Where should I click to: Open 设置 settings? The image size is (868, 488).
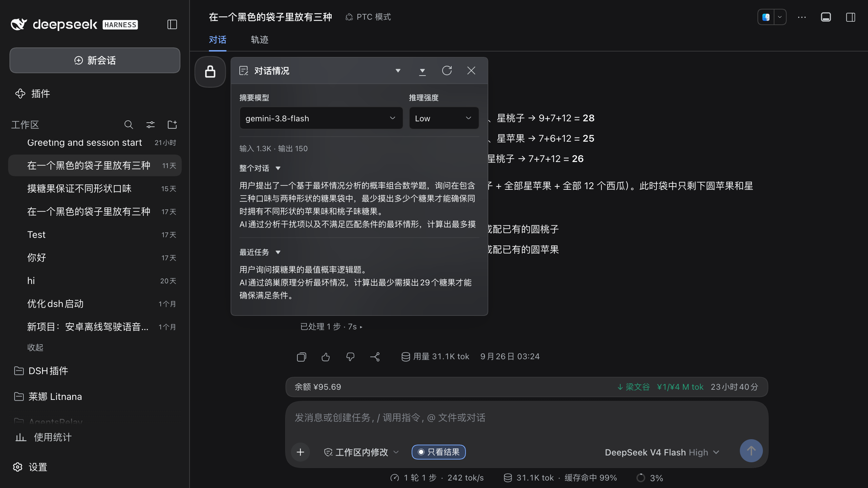click(x=30, y=467)
